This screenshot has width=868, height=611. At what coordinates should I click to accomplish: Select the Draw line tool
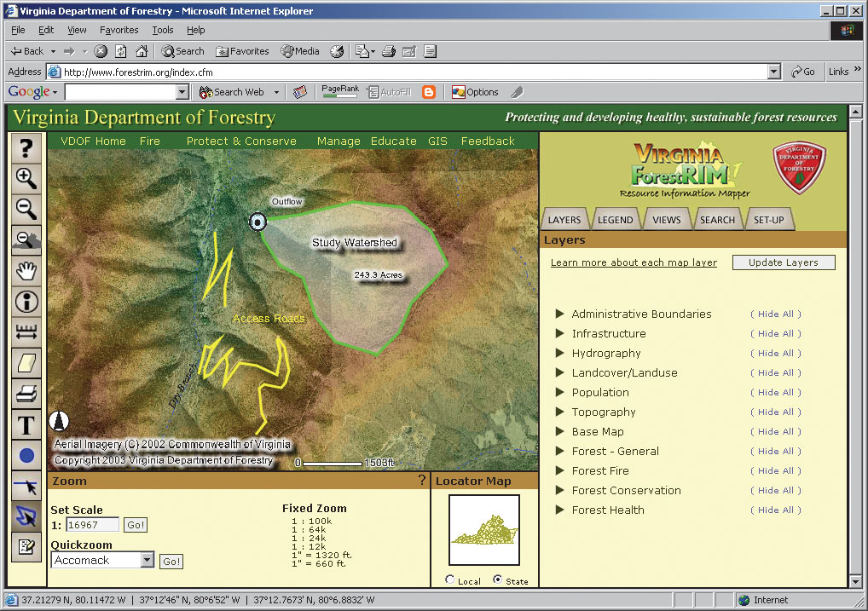point(26,487)
